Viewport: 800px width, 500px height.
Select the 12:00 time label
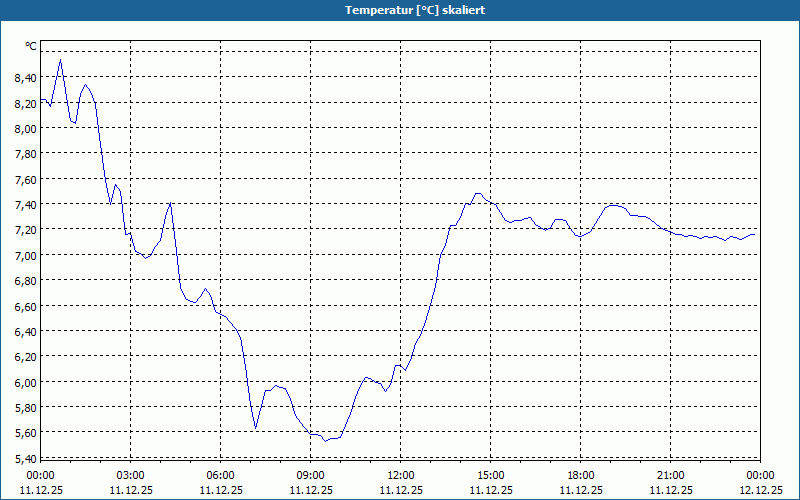pos(401,476)
